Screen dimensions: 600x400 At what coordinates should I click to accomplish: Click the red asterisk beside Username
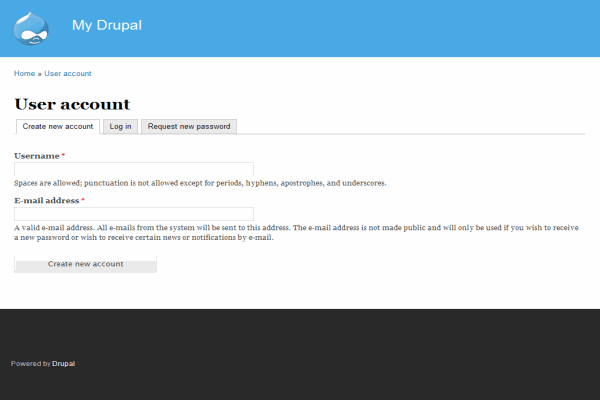coord(63,156)
